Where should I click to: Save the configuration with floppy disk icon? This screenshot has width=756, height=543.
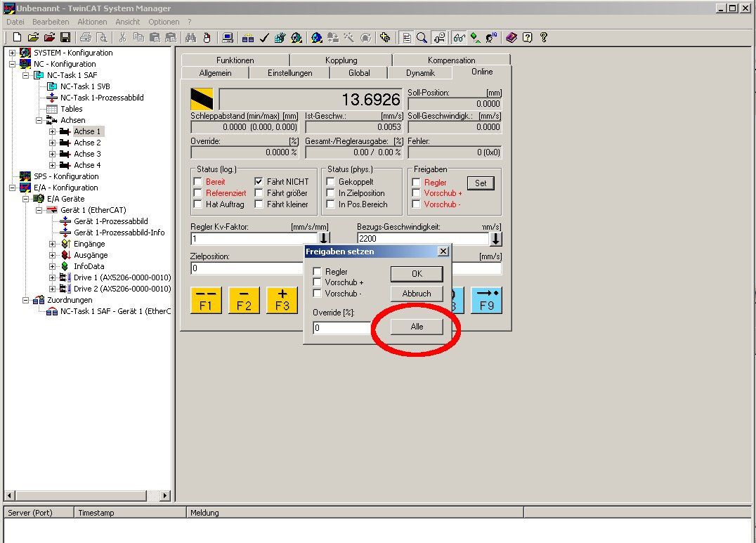click(x=65, y=38)
